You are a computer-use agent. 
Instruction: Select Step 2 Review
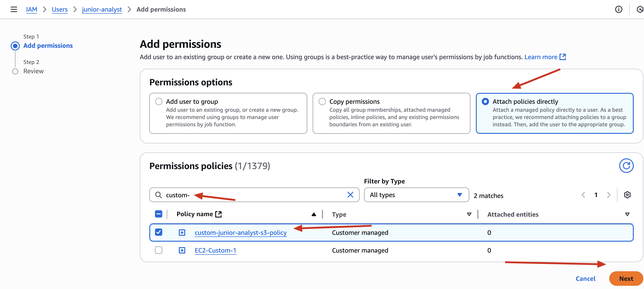[33, 71]
